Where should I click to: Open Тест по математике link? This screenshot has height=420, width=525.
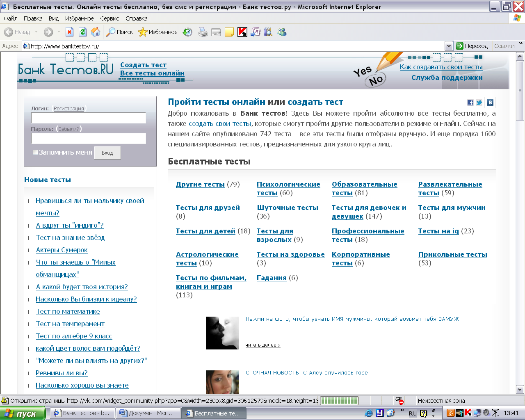tap(68, 311)
